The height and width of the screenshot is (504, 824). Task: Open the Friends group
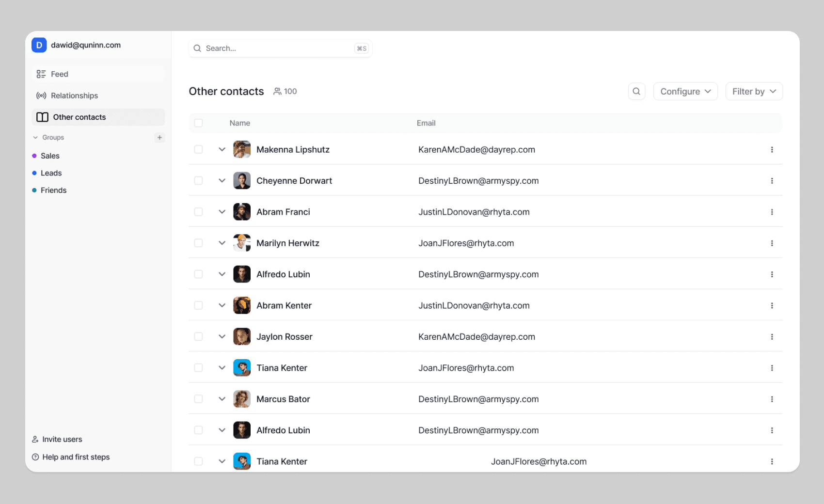coord(53,190)
